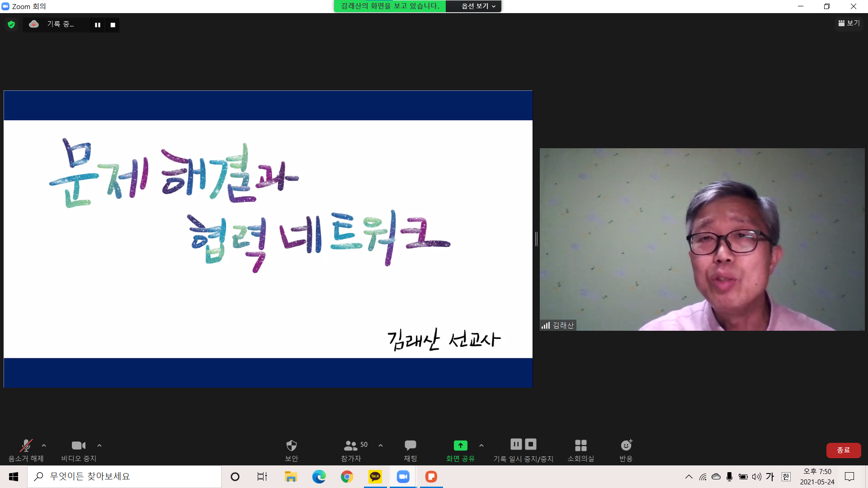Open the Security (보안) shield icon

pos(291,446)
